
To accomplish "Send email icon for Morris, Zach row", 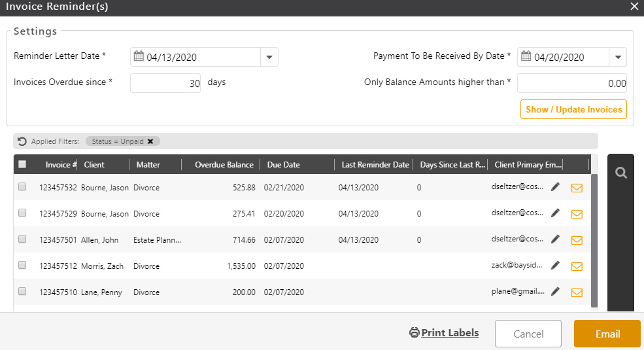I will [577, 266].
